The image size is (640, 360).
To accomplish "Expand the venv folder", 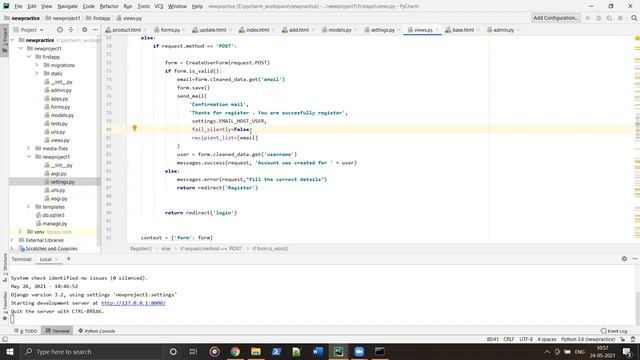I will click(x=20, y=231).
